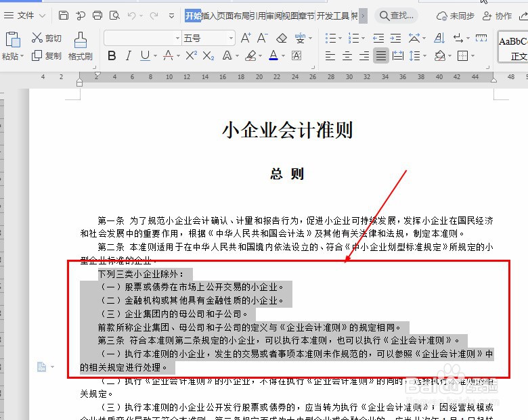528x420 pixels.
Task: Click the distributed alignment icon
Action: point(398,55)
